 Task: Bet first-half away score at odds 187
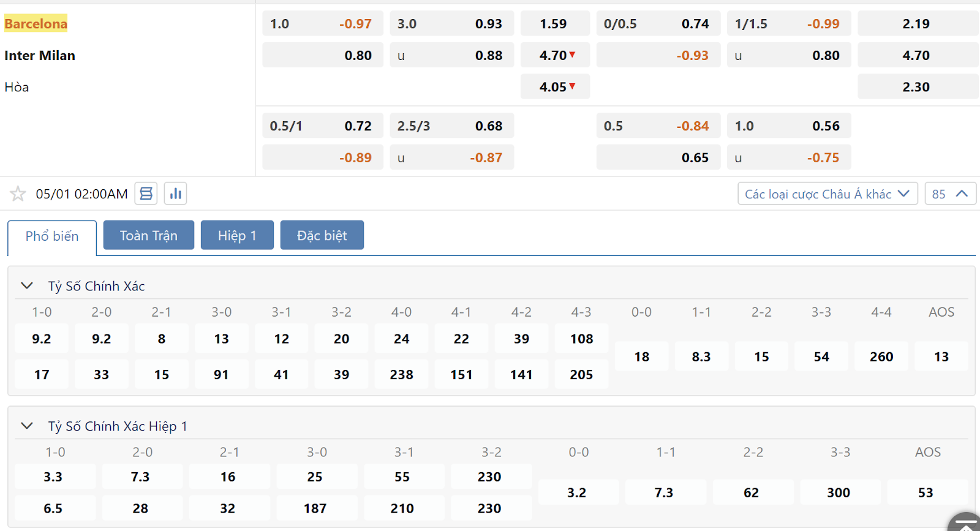[315, 508]
